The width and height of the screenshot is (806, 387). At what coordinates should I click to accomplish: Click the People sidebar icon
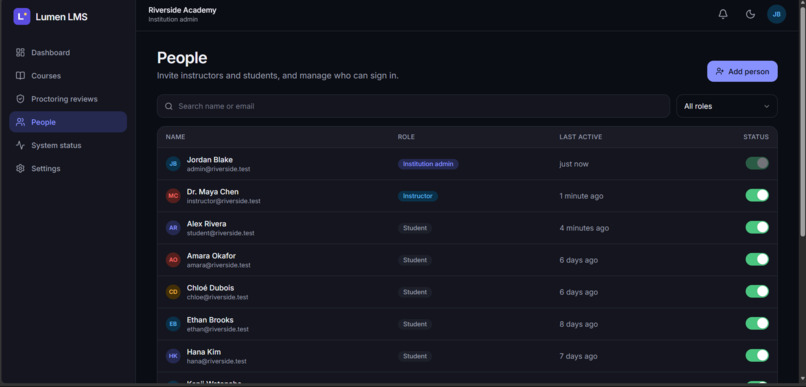[20, 122]
